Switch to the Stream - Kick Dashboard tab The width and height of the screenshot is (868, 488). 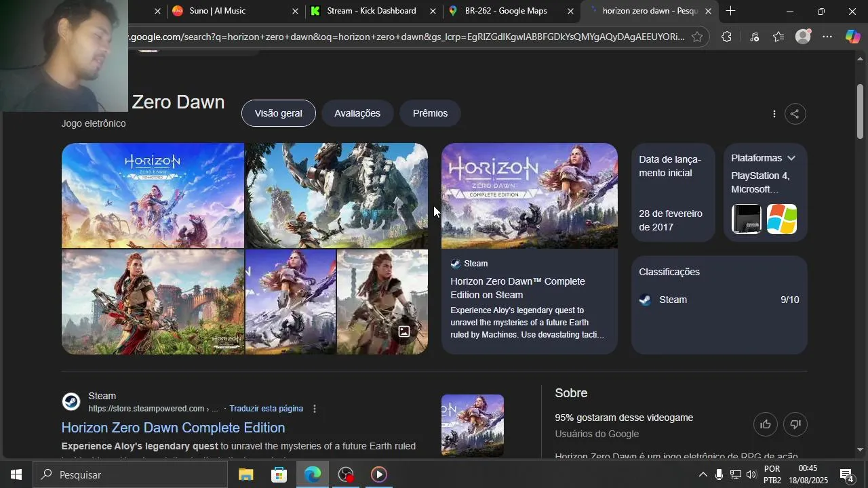pyautogui.click(x=372, y=11)
